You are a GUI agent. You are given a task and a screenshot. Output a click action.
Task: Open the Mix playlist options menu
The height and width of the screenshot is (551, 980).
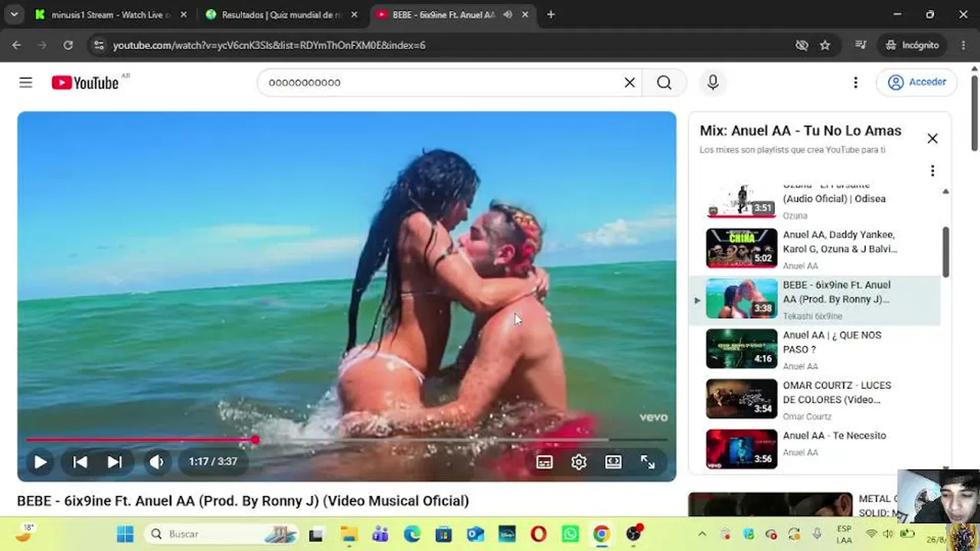tap(932, 171)
